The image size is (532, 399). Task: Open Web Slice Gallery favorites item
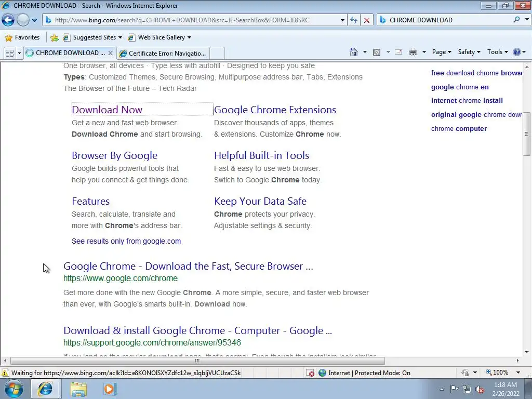159,37
